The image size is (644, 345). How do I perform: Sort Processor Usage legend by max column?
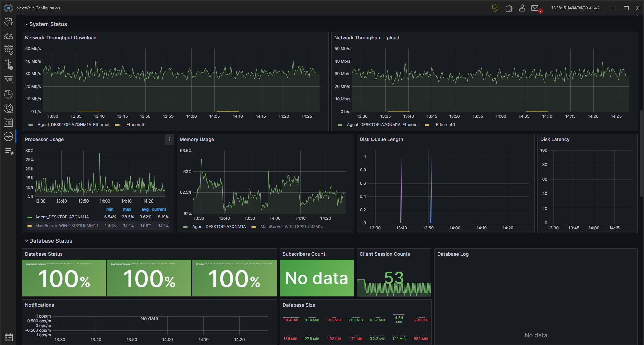pos(127,209)
